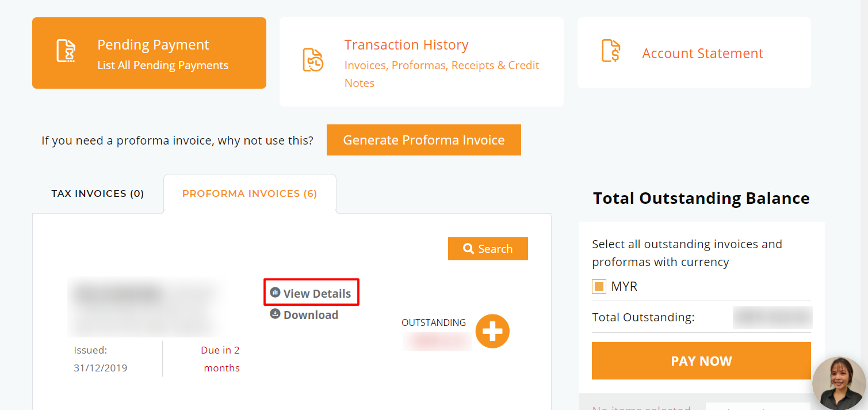Viewport: 868px width, 410px height.
Task: Open the View Details link
Action: [x=311, y=293]
